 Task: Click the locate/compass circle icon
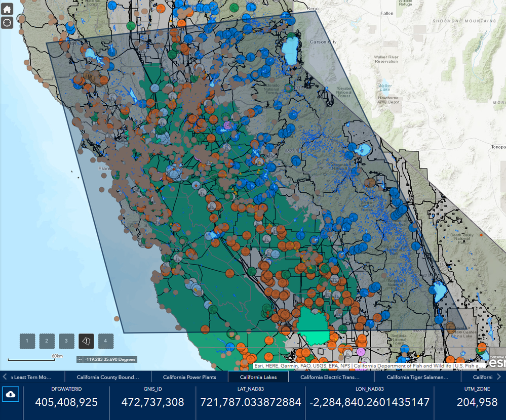coord(7,23)
